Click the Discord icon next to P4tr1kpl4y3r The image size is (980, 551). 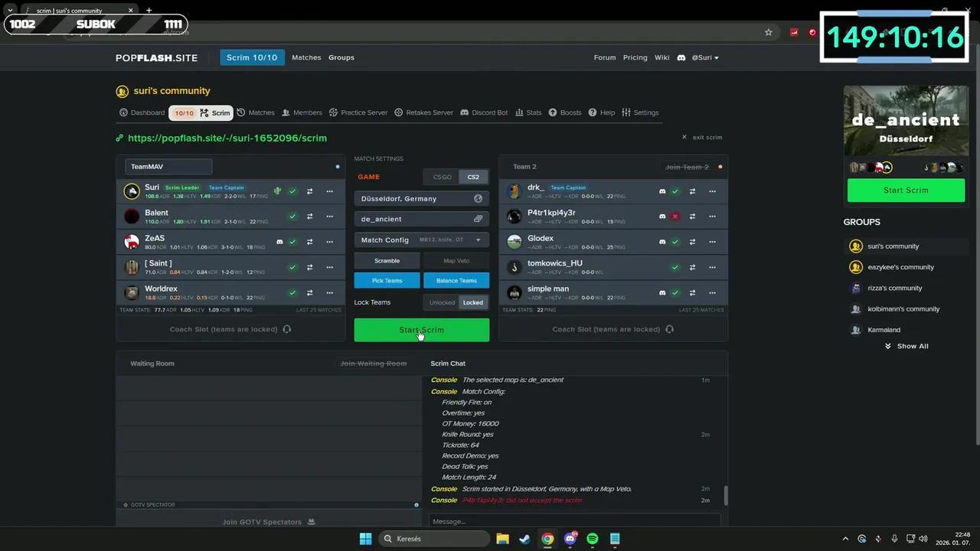662,217
